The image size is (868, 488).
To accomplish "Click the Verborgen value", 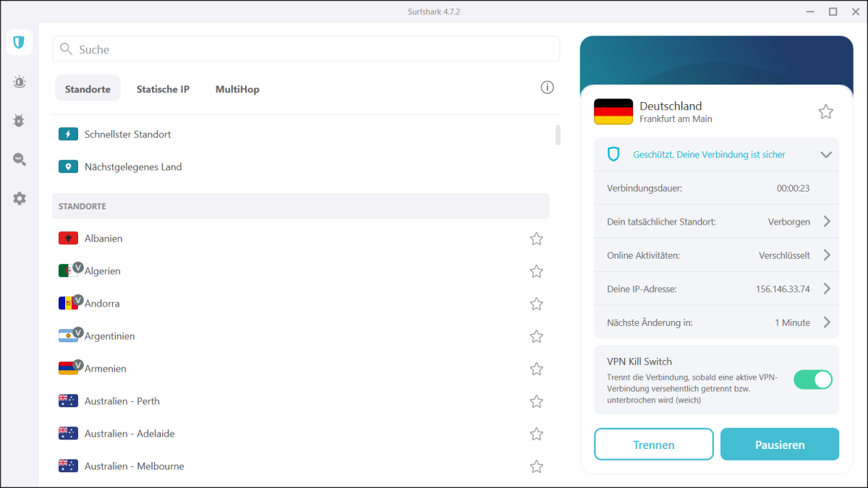I will tap(789, 222).
